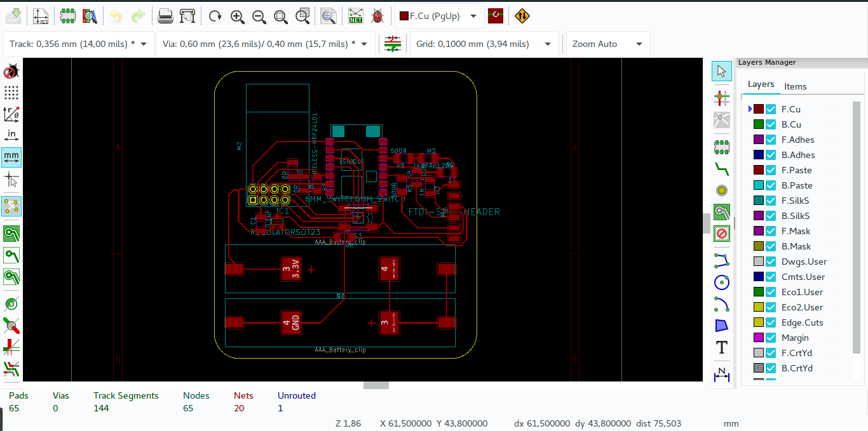
Task: Switch units to inches
Action: pyautogui.click(x=11, y=135)
